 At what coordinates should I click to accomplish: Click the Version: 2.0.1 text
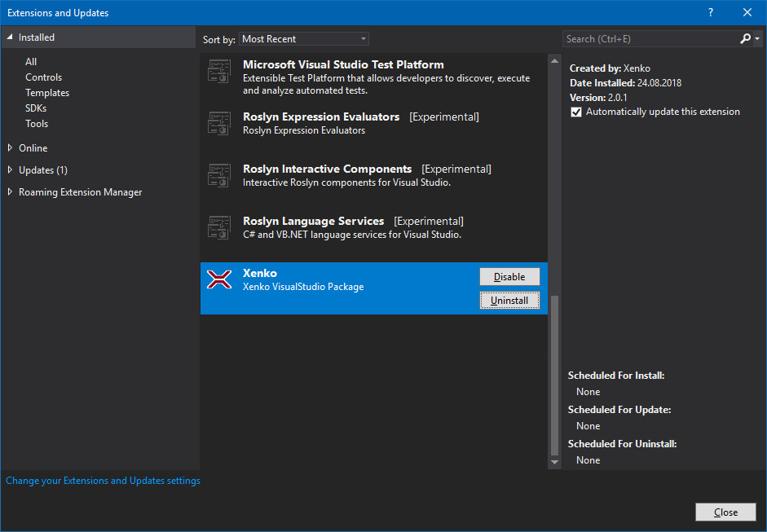pos(598,97)
